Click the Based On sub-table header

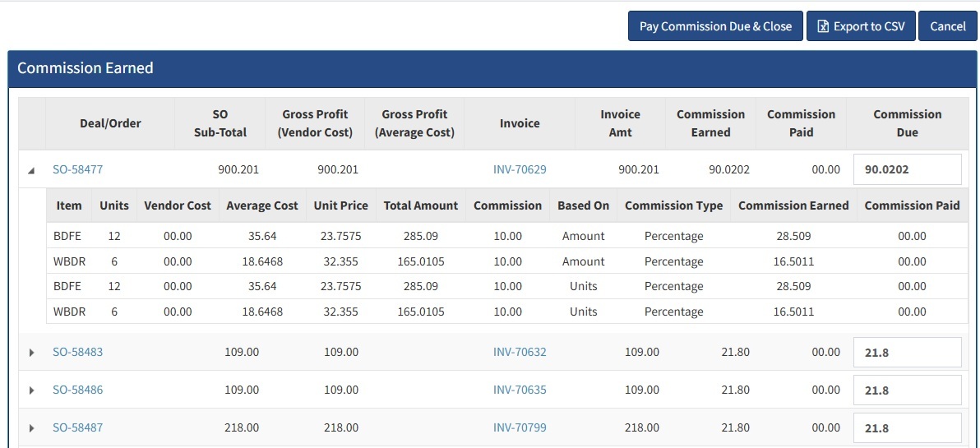[x=583, y=206]
